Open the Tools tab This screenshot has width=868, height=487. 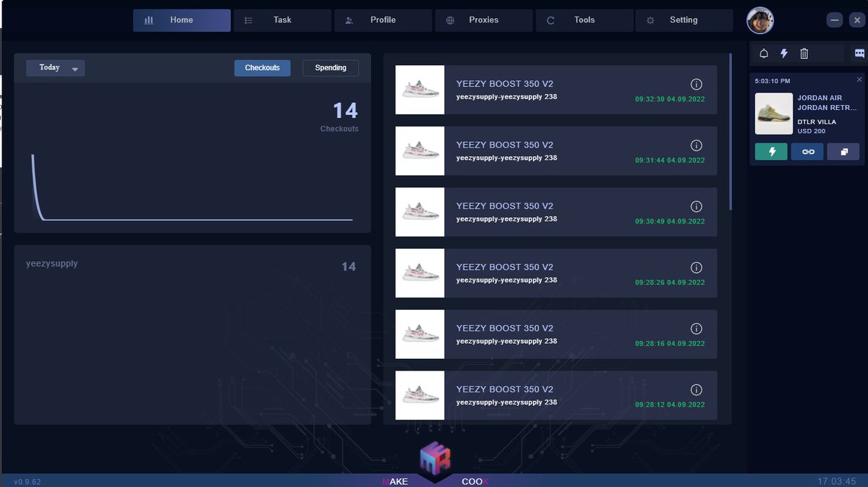click(584, 20)
